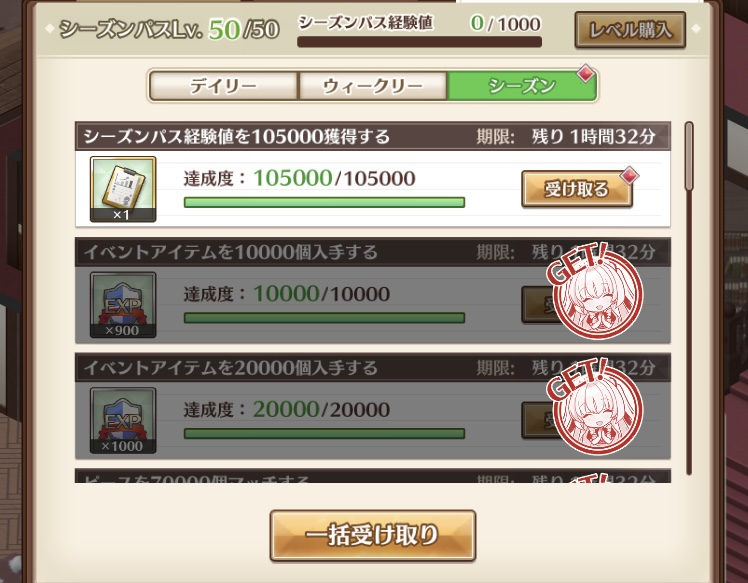Click the 一括受け取り claim-all button
748x583 pixels.
point(373,535)
